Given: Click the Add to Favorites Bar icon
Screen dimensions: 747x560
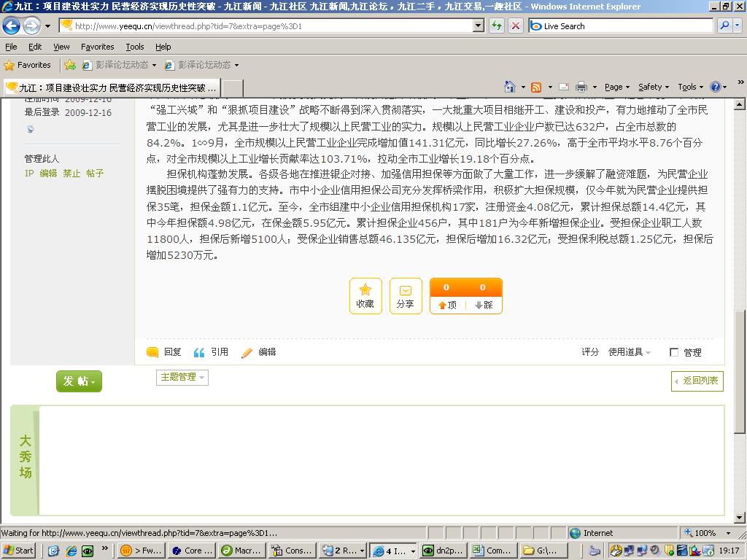Looking at the screenshot, I should [70, 65].
